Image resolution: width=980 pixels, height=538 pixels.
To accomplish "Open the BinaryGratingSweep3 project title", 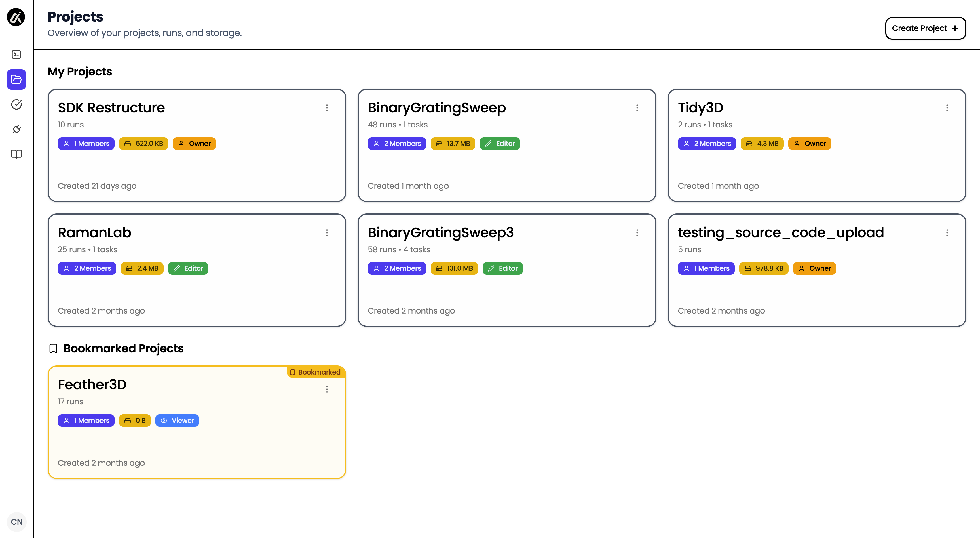I will click(x=440, y=232).
